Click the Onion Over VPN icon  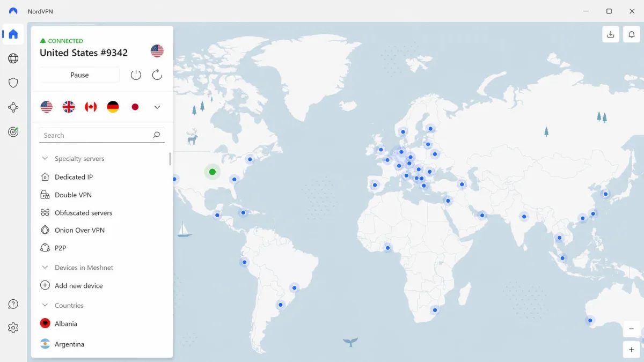pos(45,230)
